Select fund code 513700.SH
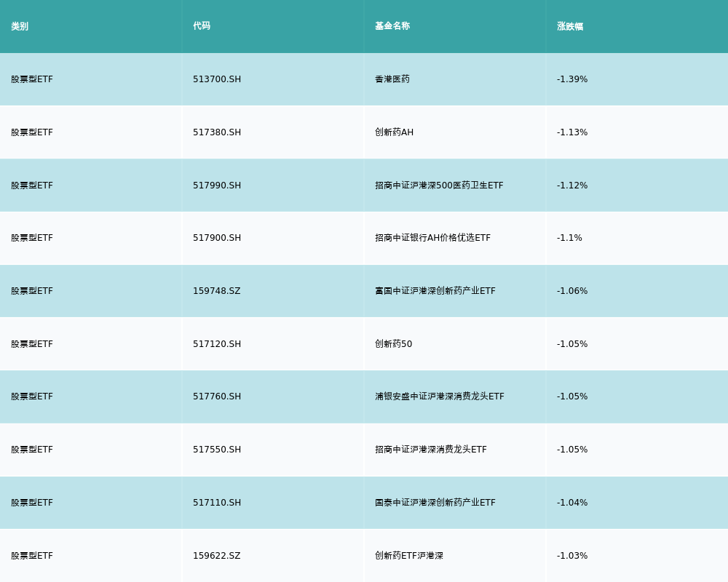 click(x=217, y=79)
